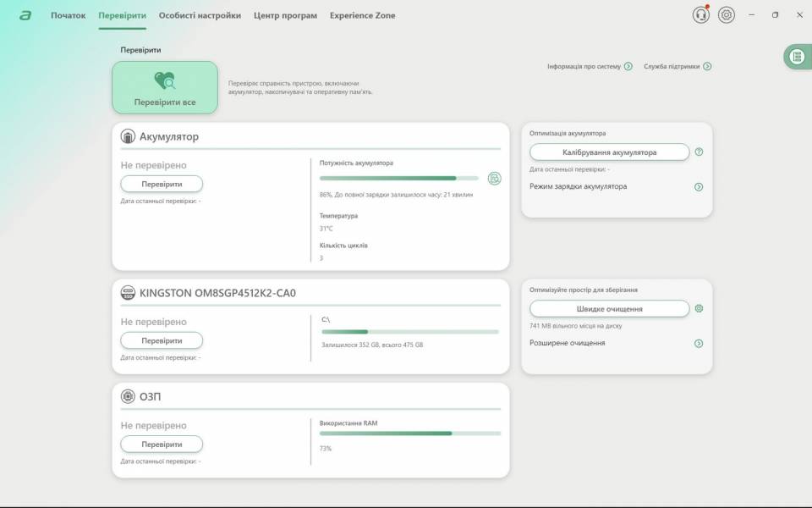Select the Перевірити tab
The width and height of the screenshot is (812, 508).
click(122, 15)
